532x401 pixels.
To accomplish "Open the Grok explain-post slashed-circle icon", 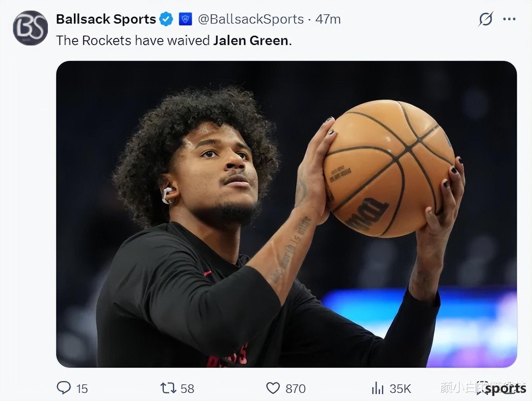I will tap(486, 19).
